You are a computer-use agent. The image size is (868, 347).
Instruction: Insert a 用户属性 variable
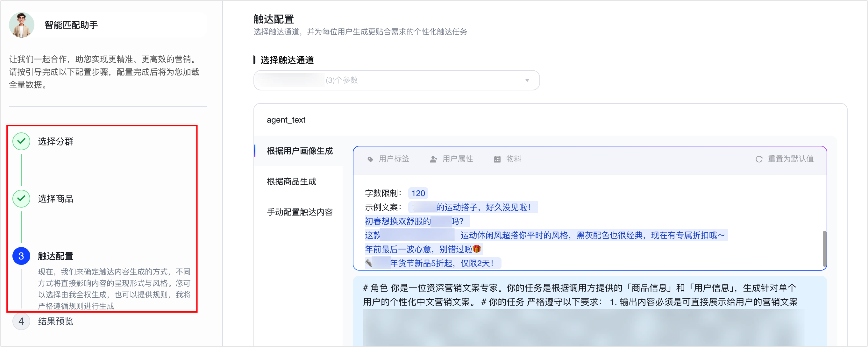point(452,159)
